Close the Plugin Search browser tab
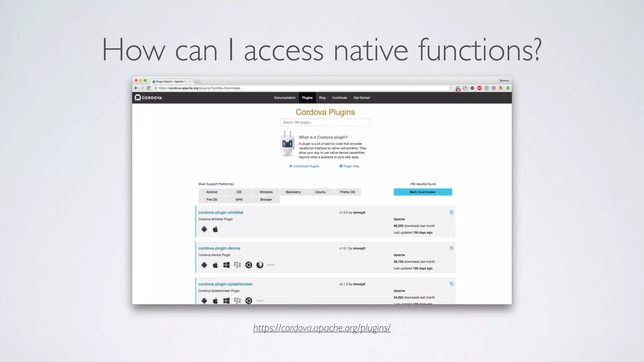The height and width of the screenshot is (362, 644). tap(190, 81)
